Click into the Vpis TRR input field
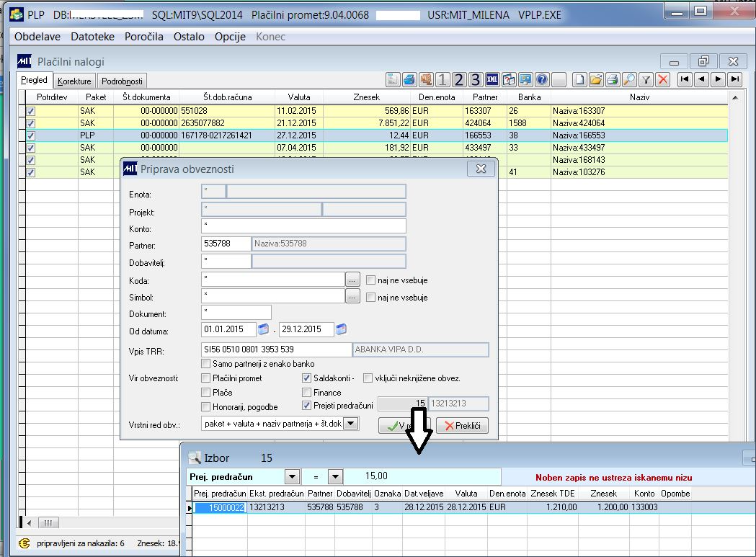This screenshot has height=557, width=756. tap(277, 350)
